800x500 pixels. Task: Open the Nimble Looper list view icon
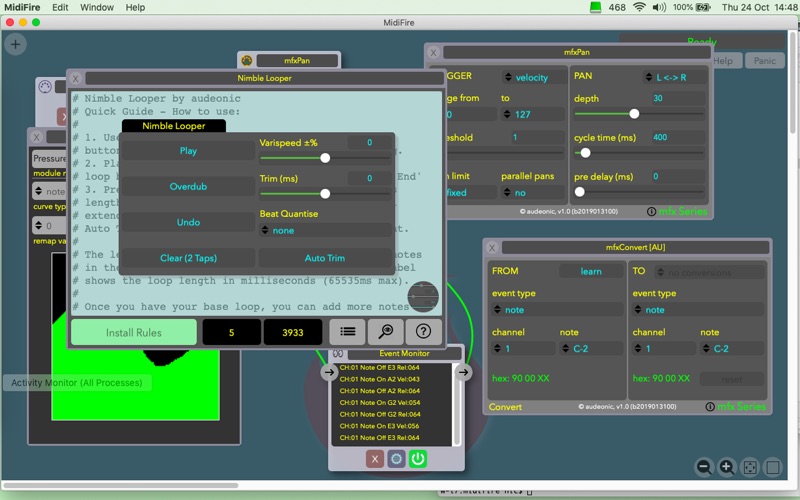click(347, 332)
